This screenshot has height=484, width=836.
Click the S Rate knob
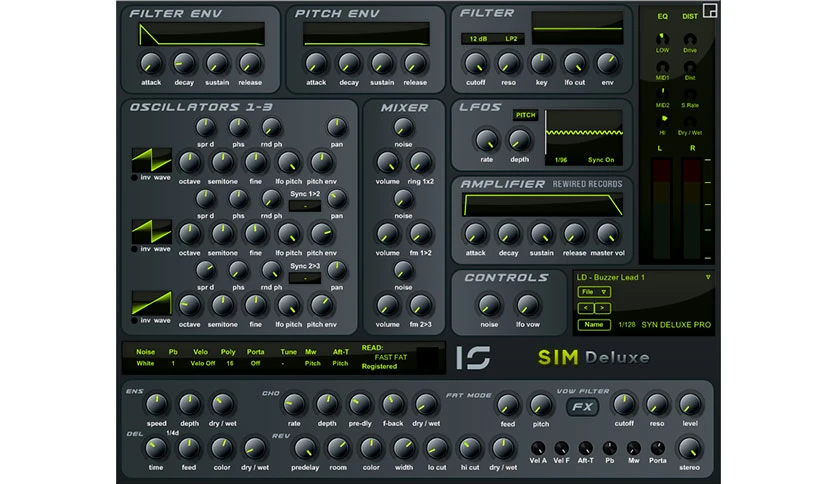click(x=690, y=94)
